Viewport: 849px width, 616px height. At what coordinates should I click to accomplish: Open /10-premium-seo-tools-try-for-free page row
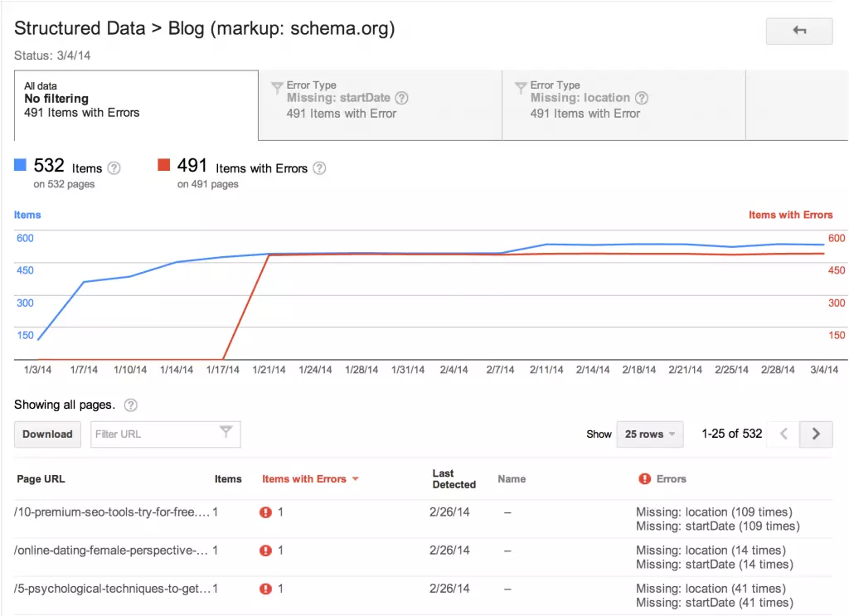pyautogui.click(x=423, y=519)
